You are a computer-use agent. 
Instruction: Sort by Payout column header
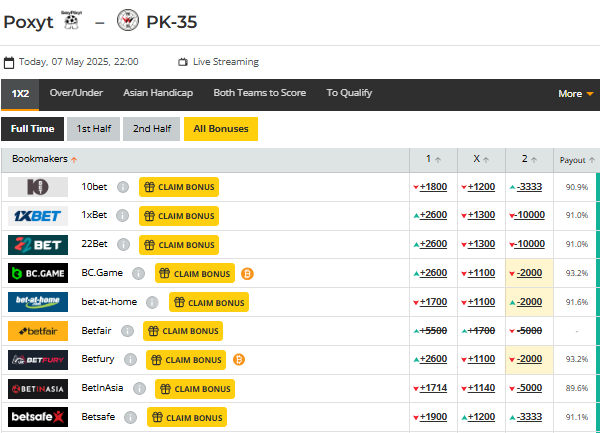pos(577,160)
